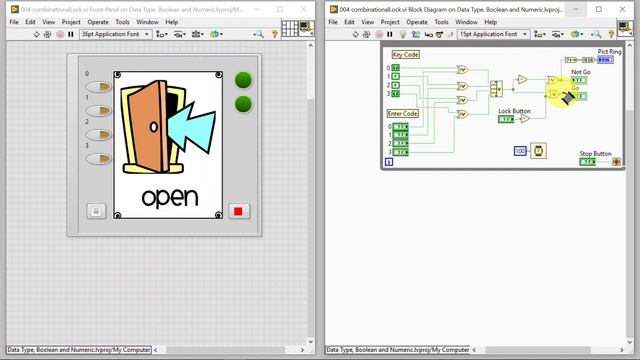Click the connector pane grid icon
Screen dimensions: 640x360
(290, 29)
